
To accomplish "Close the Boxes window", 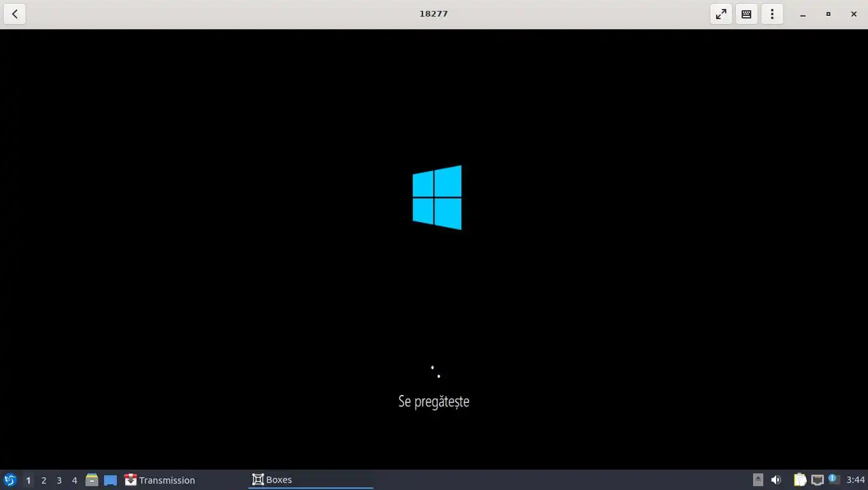I will pyautogui.click(x=854, y=14).
